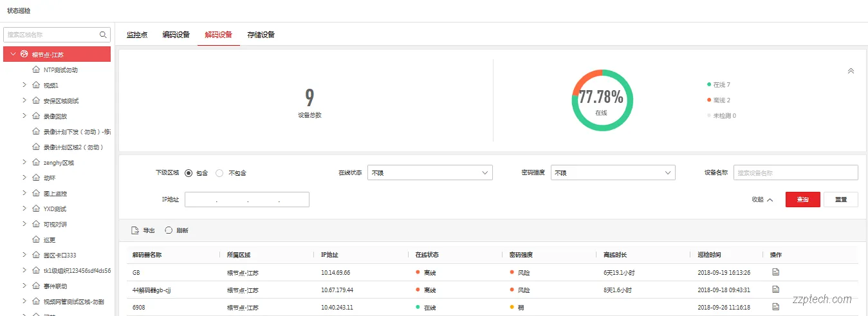Click the 未检测 0 legend entry
Viewport: 868px width, 316px height.
pyautogui.click(x=721, y=116)
